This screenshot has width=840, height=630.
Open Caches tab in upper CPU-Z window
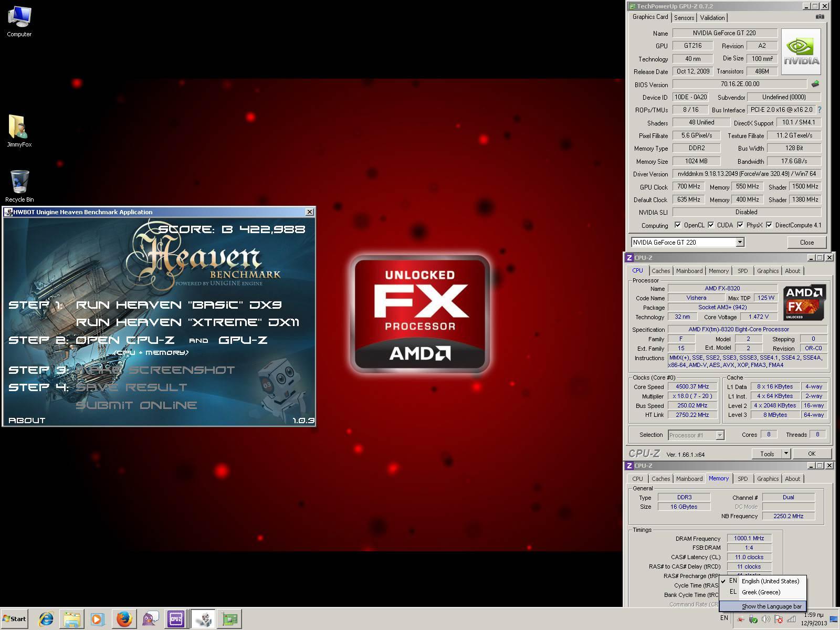[660, 271]
